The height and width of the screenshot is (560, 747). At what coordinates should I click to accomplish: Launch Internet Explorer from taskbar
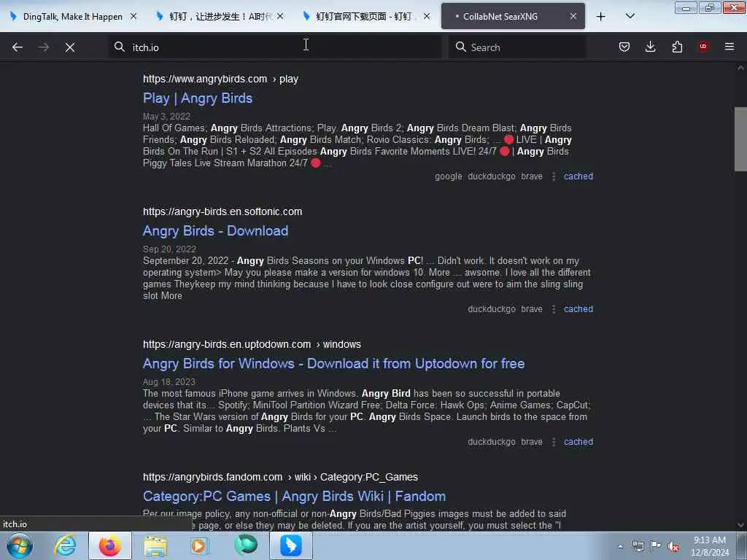coord(65,545)
